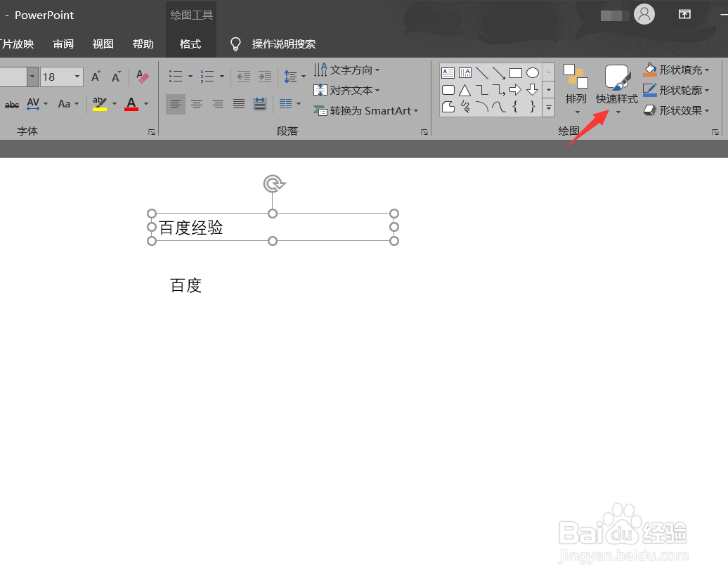This screenshot has width=728, height=581.
Task: Open highlight color dropdown arrow
Action: click(x=115, y=103)
